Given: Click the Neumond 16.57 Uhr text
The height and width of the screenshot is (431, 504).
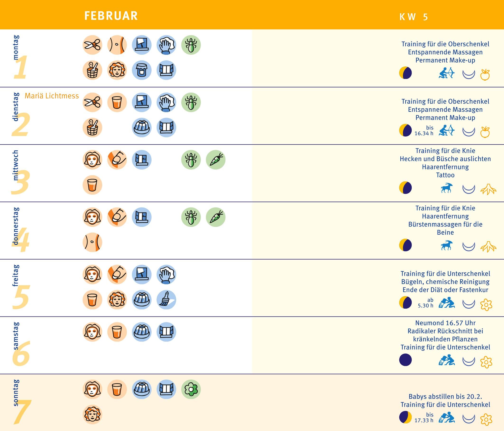Looking at the screenshot, I should point(445,323).
